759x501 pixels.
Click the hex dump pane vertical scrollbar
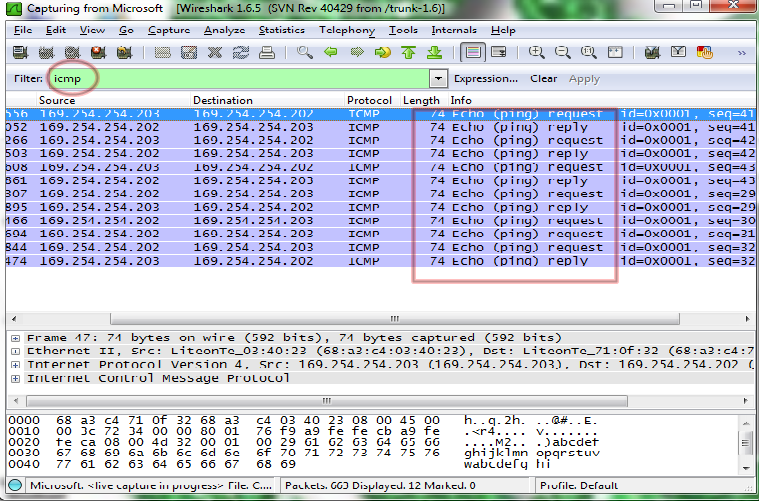pos(745,442)
